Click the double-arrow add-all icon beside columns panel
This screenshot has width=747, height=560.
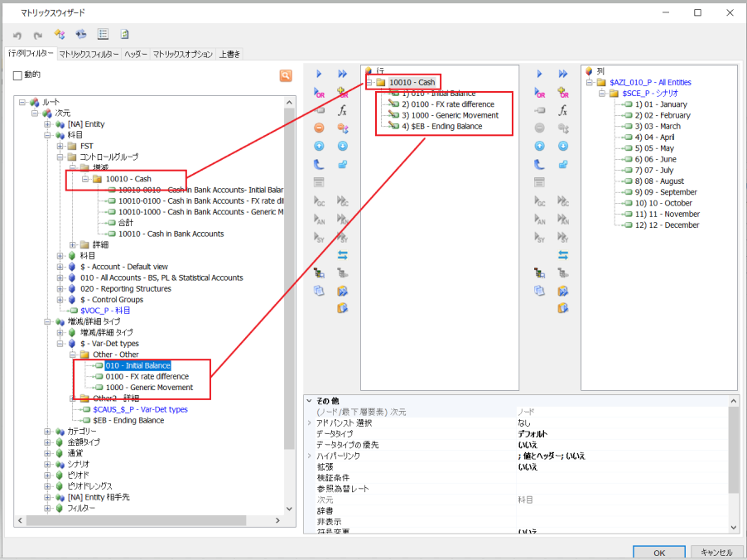pos(563,74)
